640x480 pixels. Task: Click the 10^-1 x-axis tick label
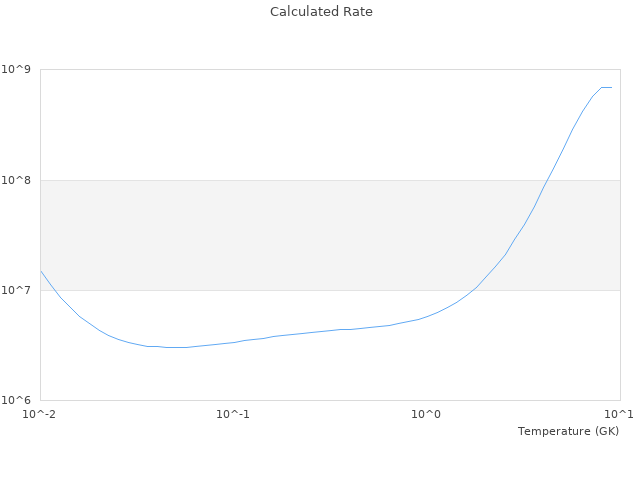click(233, 414)
